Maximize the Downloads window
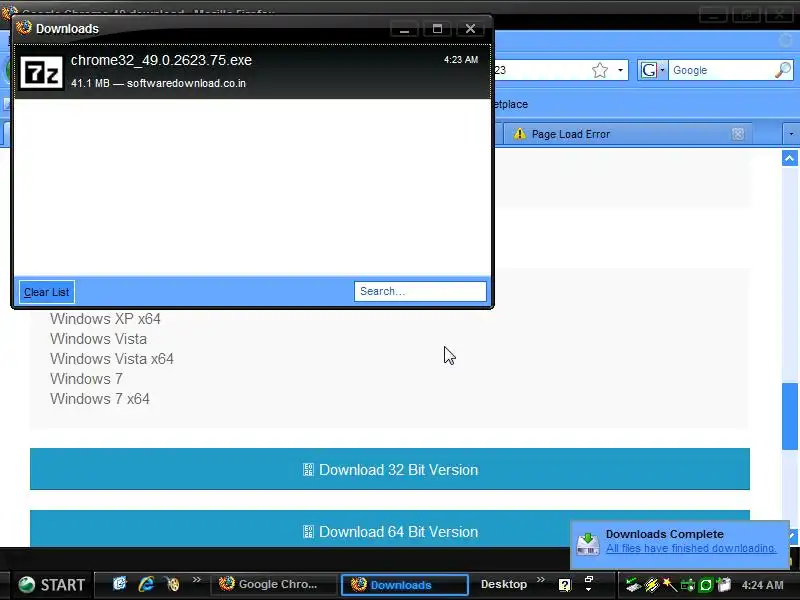 (437, 29)
